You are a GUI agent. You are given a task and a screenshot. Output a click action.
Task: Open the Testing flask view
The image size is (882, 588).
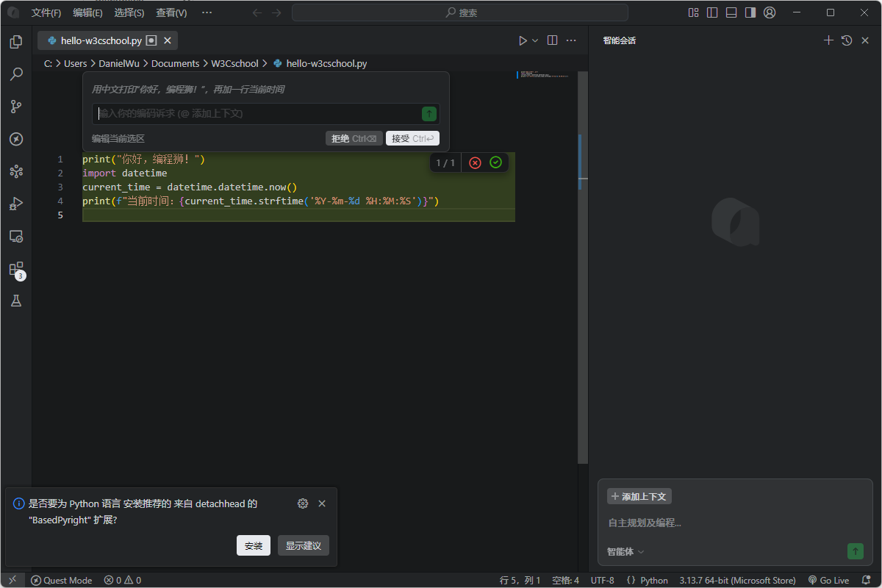click(x=16, y=301)
